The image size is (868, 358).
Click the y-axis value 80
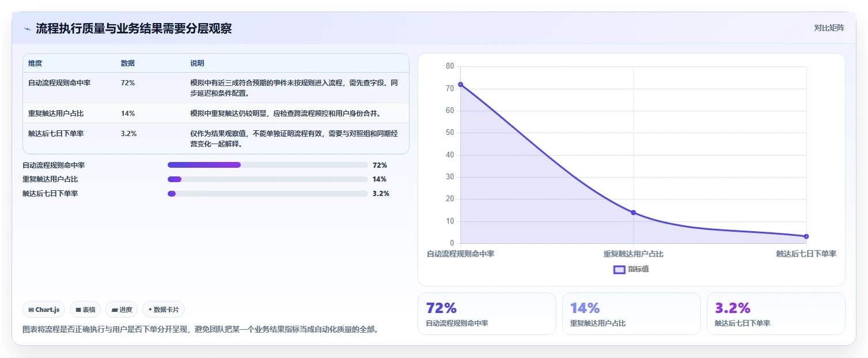click(450, 66)
